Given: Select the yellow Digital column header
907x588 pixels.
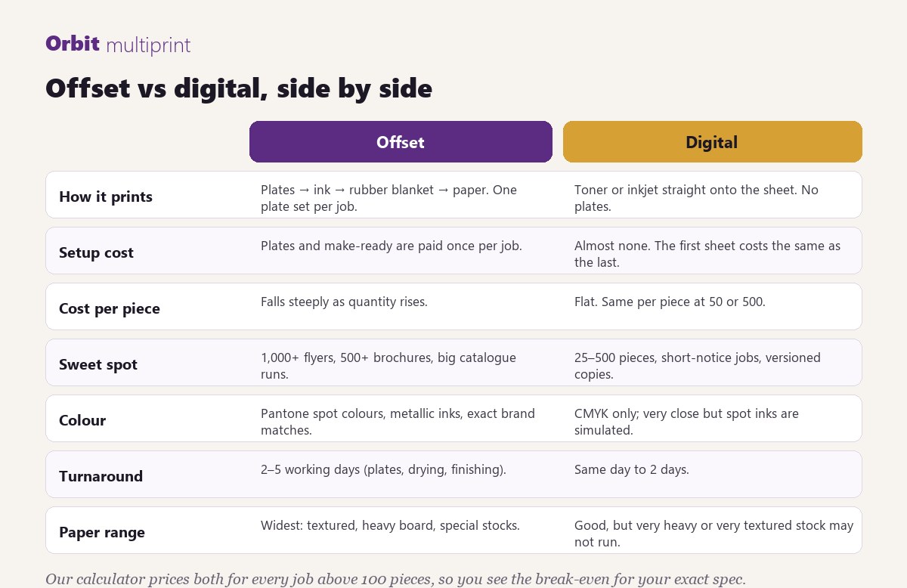Looking at the screenshot, I should [x=712, y=142].
